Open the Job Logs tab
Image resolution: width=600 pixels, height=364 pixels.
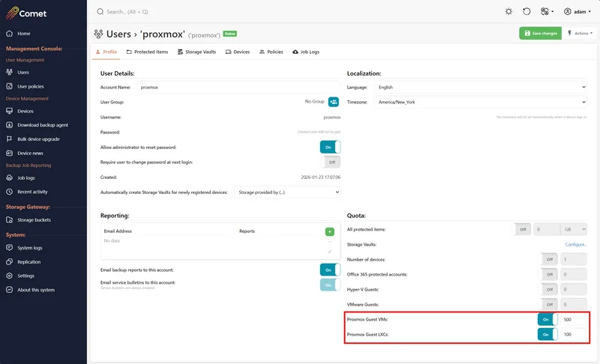305,52
